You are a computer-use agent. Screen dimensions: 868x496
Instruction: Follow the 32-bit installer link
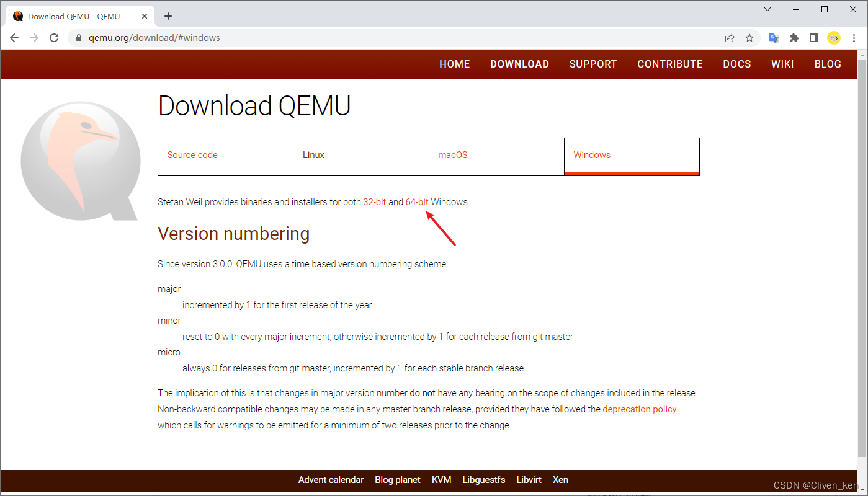coord(375,202)
